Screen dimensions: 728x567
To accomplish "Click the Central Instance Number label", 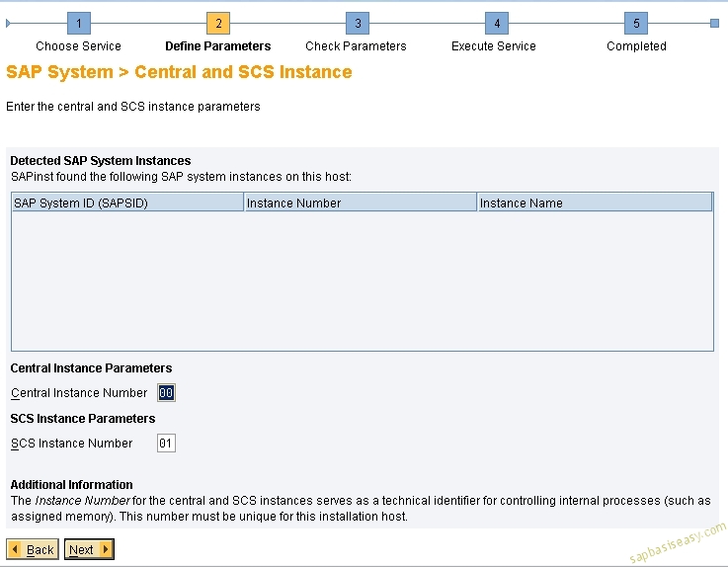I will click(79, 393).
